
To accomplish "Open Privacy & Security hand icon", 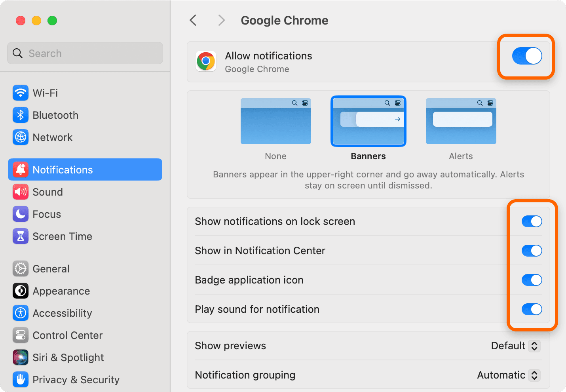I will tap(21, 380).
